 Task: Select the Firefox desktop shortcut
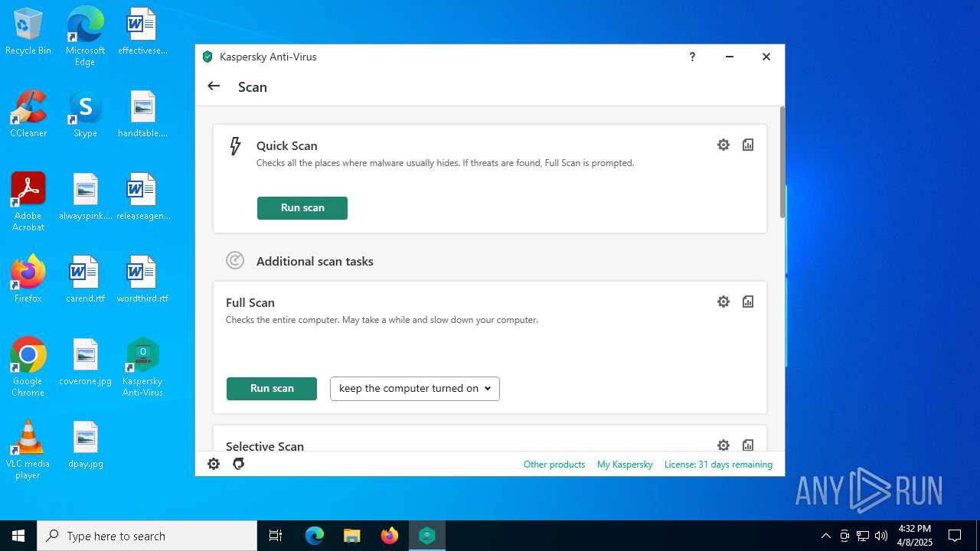tap(28, 279)
